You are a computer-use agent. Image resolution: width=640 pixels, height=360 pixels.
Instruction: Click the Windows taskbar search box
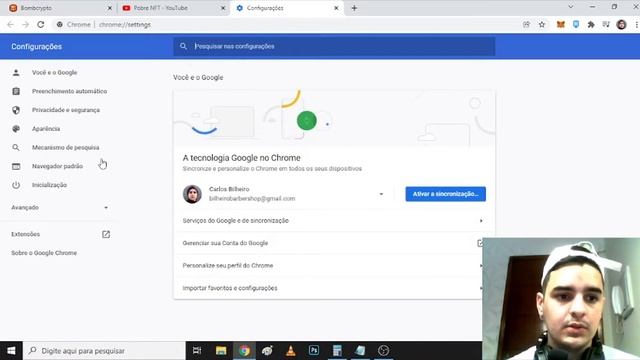104,351
